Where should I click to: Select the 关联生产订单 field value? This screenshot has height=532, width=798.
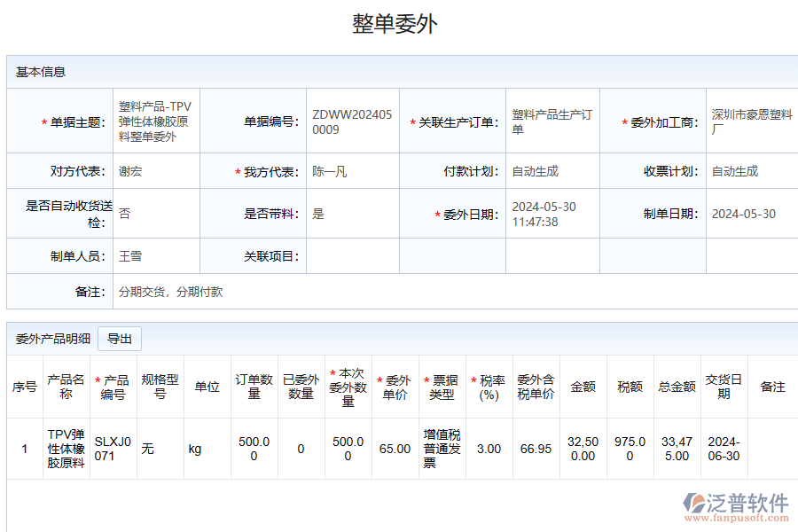[x=550, y=121]
